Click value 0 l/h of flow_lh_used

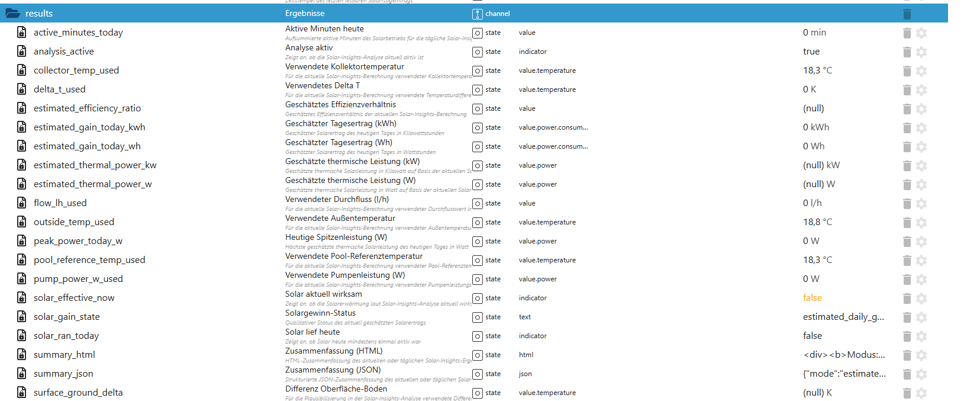pos(813,203)
